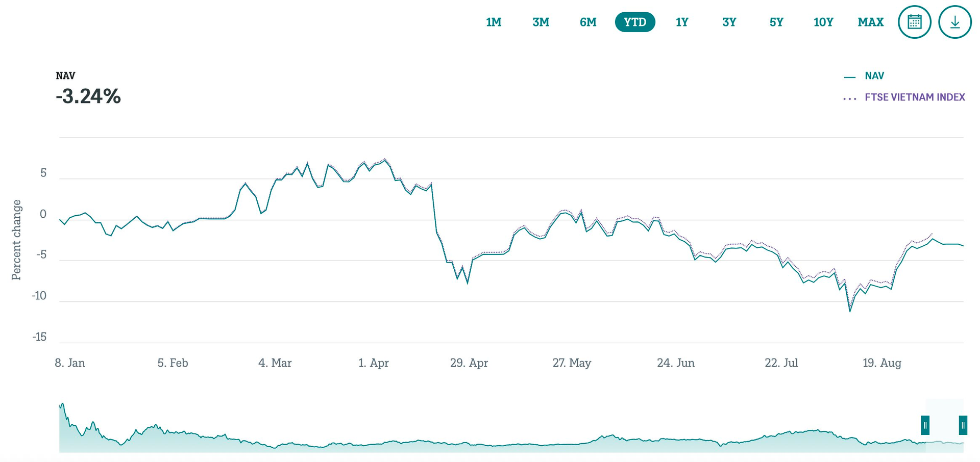Click the '27. May' axis label

pyautogui.click(x=572, y=363)
